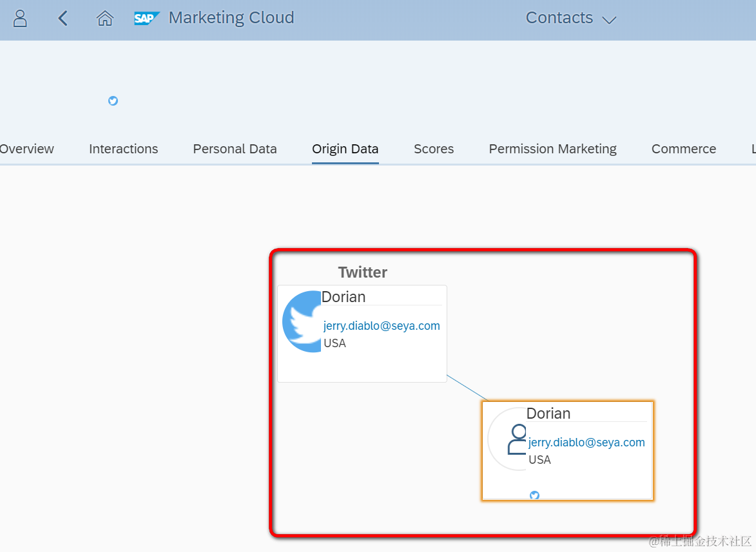Screen dimensions: 756x552
Task: Click the SAP logo
Action: pos(146,18)
